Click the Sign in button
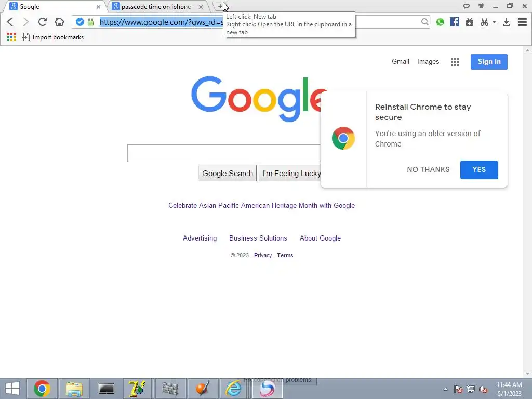This screenshot has height=399, width=532. click(489, 62)
